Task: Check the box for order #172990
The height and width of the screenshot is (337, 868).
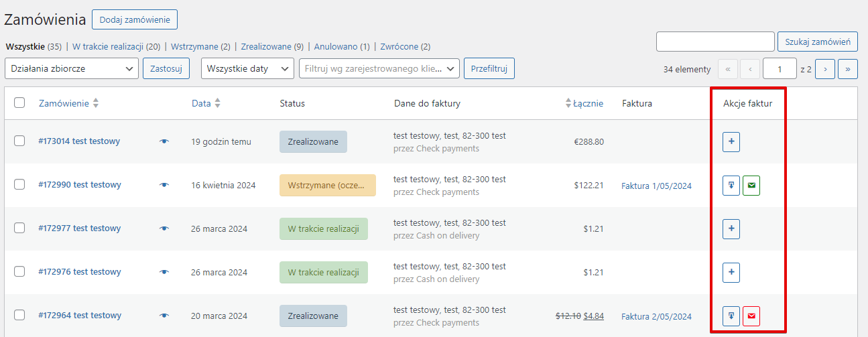Action: click(19, 184)
